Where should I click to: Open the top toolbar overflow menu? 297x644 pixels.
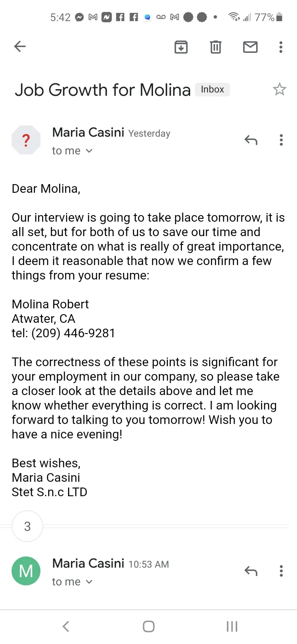click(x=281, y=47)
